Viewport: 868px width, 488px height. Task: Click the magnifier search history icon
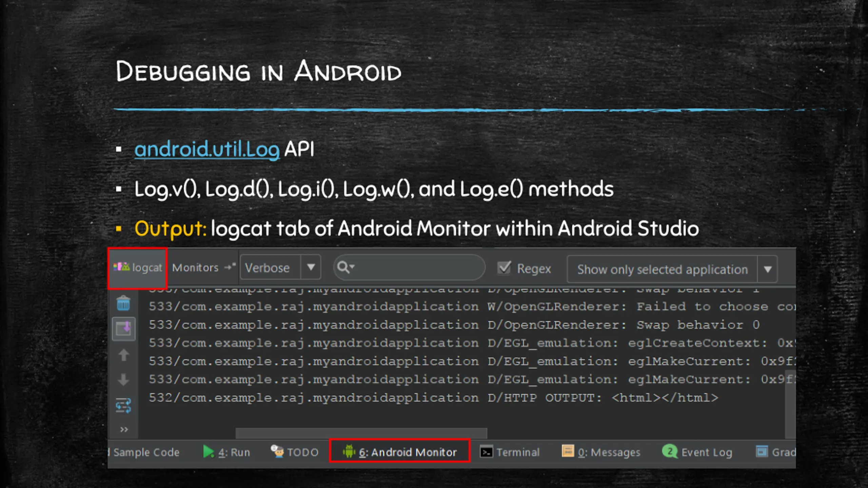pyautogui.click(x=345, y=267)
